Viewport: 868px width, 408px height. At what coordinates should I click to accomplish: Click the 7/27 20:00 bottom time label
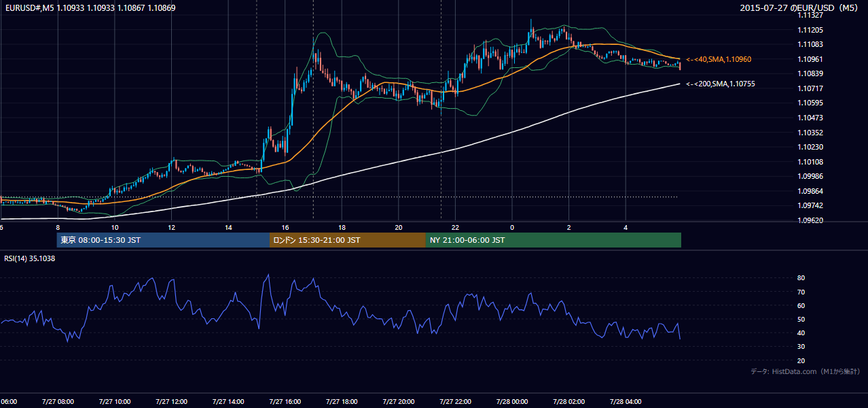pyautogui.click(x=399, y=401)
